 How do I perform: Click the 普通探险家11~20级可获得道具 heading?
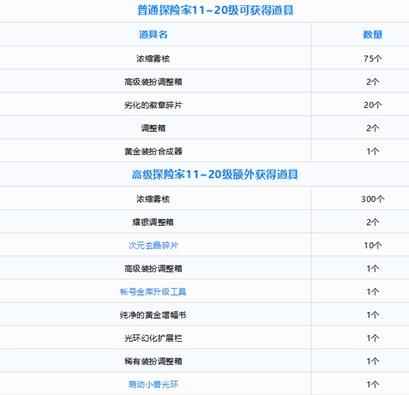click(x=216, y=10)
